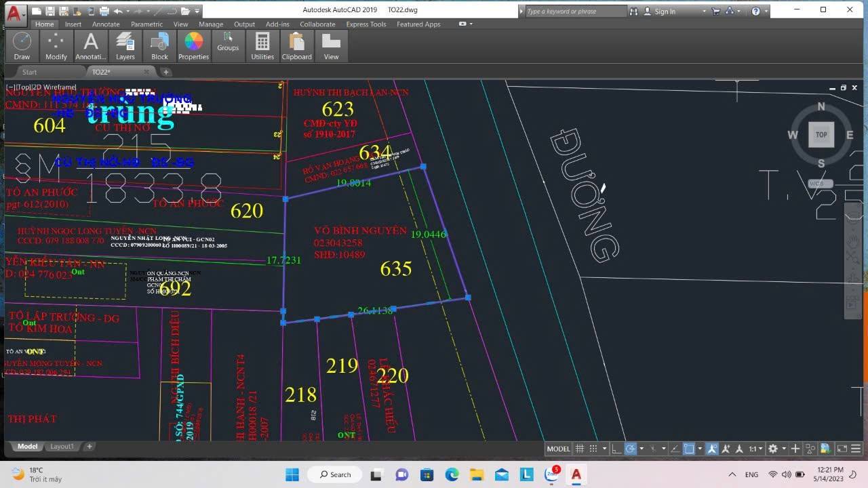The height and width of the screenshot is (488, 868).
Task: Switch to the Annotate ribbon tab
Action: pyautogui.click(x=105, y=24)
